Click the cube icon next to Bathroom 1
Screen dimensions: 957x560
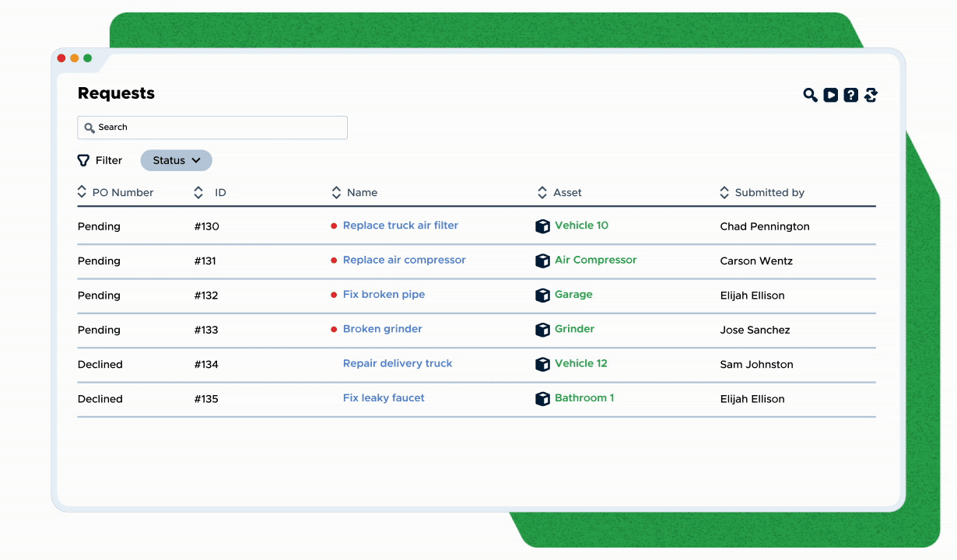(x=542, y=399)
